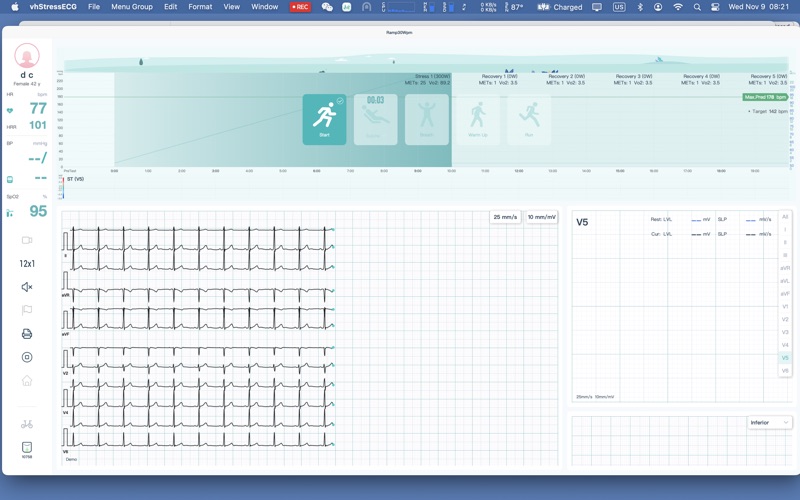Click the circular record/stop icon
800x500 pixels.
[x=27, y=357]
